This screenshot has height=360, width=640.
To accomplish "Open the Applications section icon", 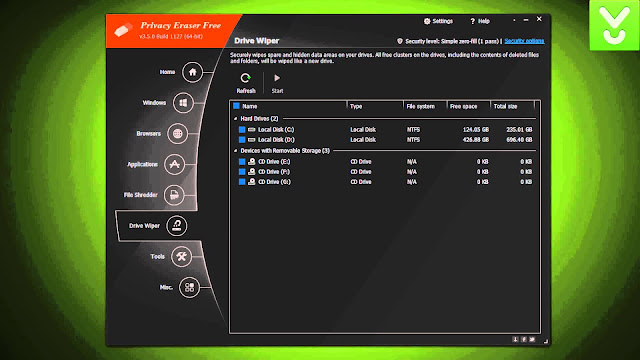I will tap(175, 164).
